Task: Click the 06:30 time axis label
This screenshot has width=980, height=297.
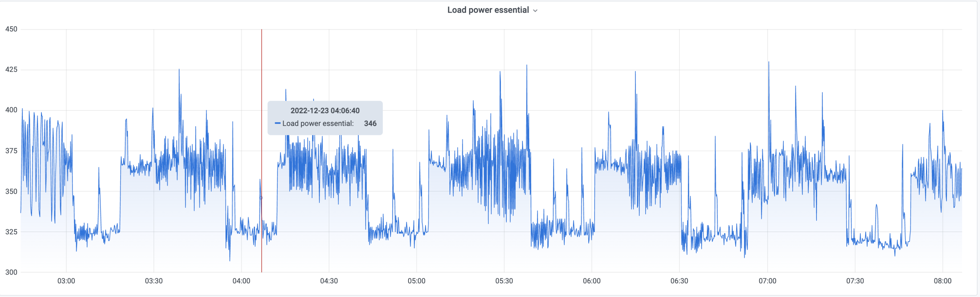Action: (679, 281)
